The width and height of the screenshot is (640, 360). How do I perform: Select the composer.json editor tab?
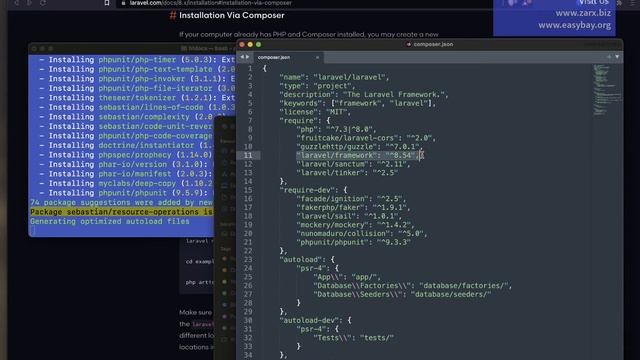point(288,58)
